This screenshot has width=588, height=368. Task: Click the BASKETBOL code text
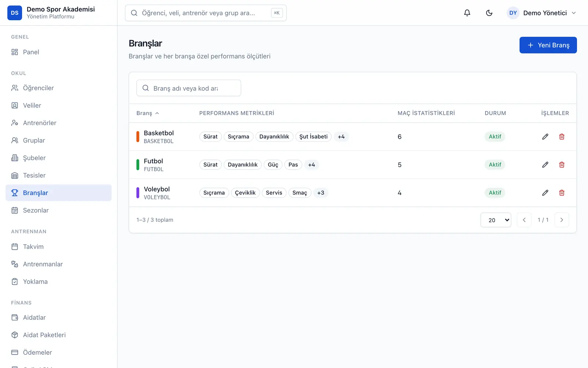point(159,141)
